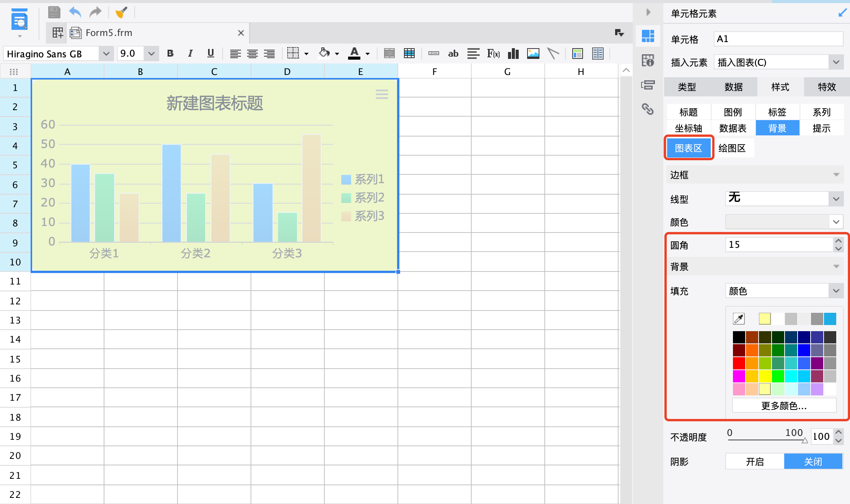This screenshot has height=504, width=850.
Task: Collapse the 背景 section
Action: [x=837, y=267]
